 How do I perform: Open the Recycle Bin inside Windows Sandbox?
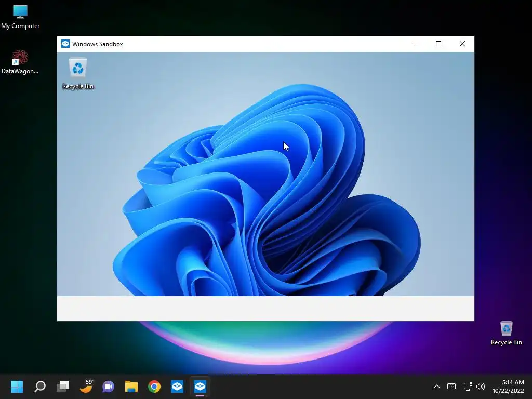(78, 74)
